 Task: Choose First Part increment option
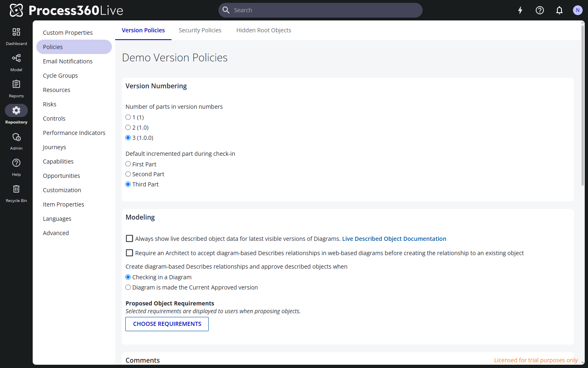pyautogui.click(x=128, y=164)
